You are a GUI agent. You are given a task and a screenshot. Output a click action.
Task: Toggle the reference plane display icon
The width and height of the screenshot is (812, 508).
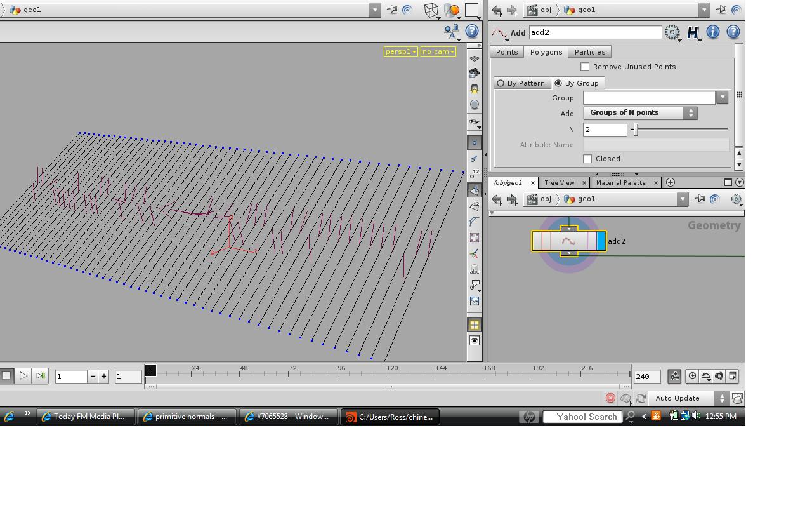pyautogui.click(x=475, y=58)
